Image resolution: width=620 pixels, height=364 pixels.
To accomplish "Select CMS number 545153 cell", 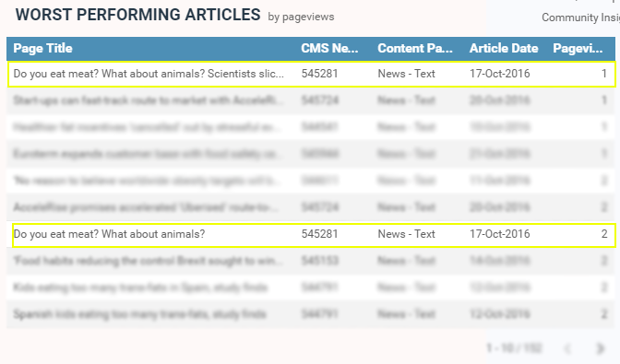I will tap(319, 261).
